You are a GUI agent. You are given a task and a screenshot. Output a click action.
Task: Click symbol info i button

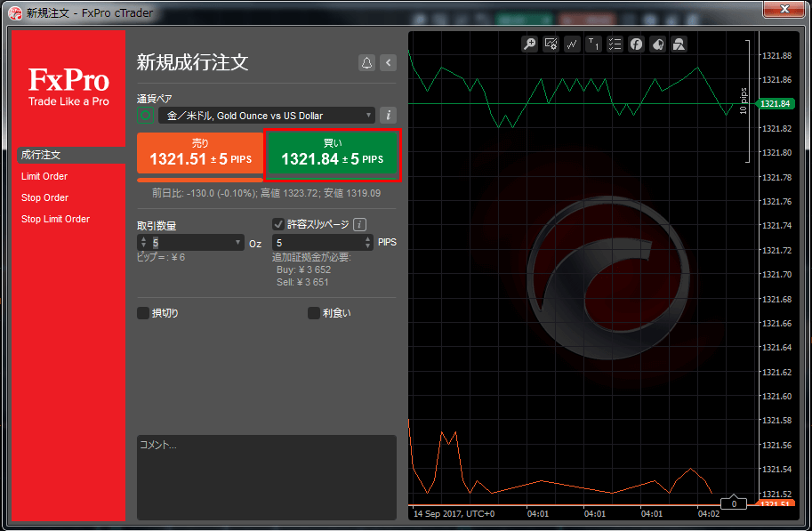[x=388, y=115]
